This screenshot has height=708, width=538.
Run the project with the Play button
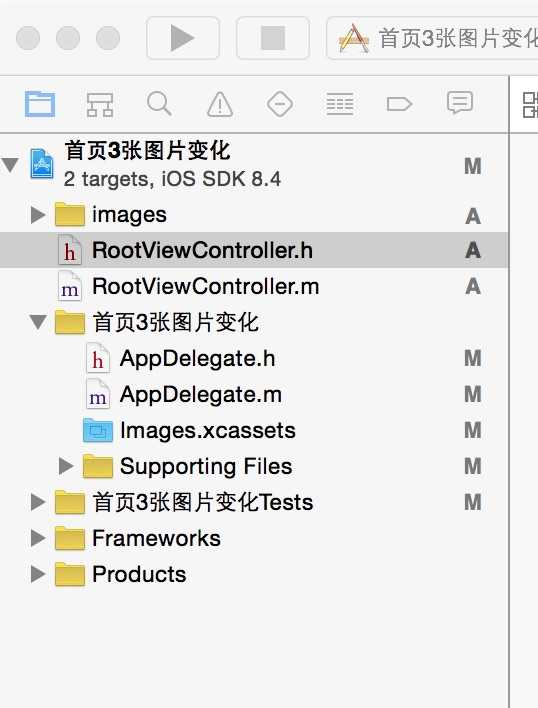(x=183, y=38)
